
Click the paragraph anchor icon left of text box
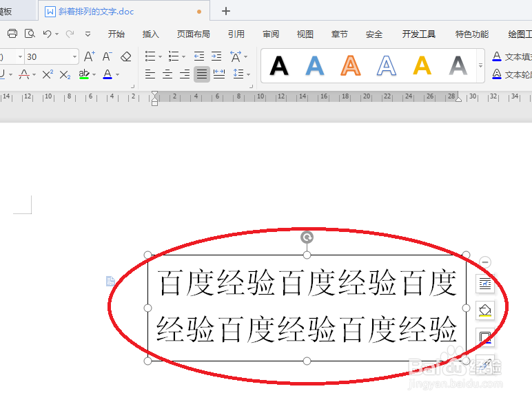click(x=111, y=281)
